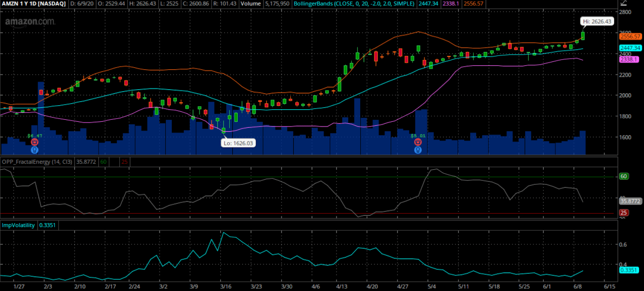Select the BollingerBands study label
Image resolution: width=644 pixels, height=291 pixels.
(354, 4)
